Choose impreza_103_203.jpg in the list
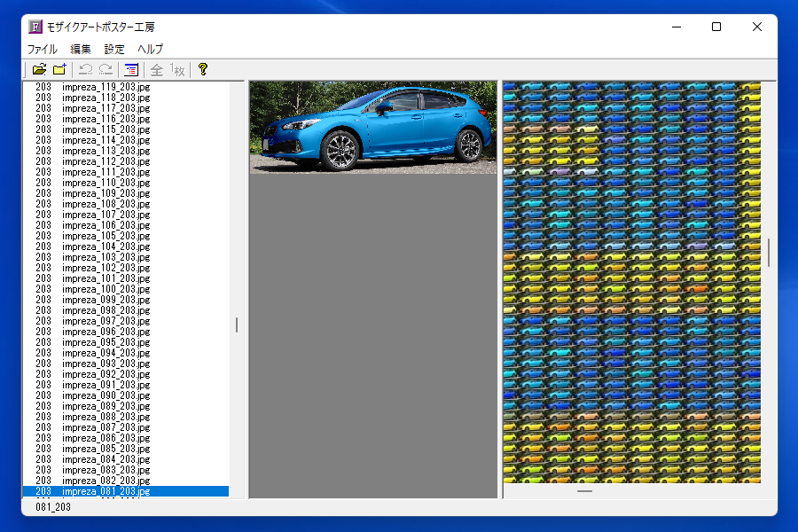This screenshot has width=798, height=532. 126,258
